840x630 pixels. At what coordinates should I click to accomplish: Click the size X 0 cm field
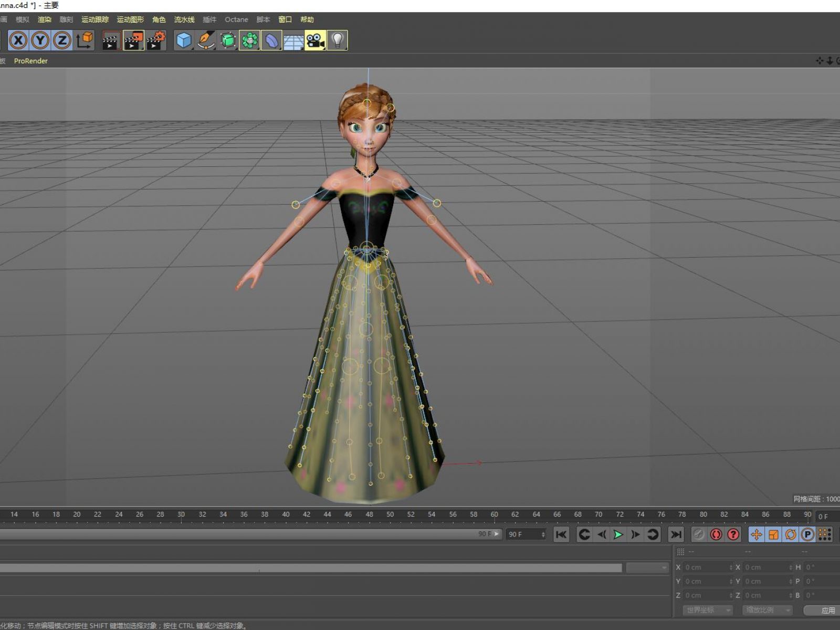pyautogui.click(x=767, y=568)
